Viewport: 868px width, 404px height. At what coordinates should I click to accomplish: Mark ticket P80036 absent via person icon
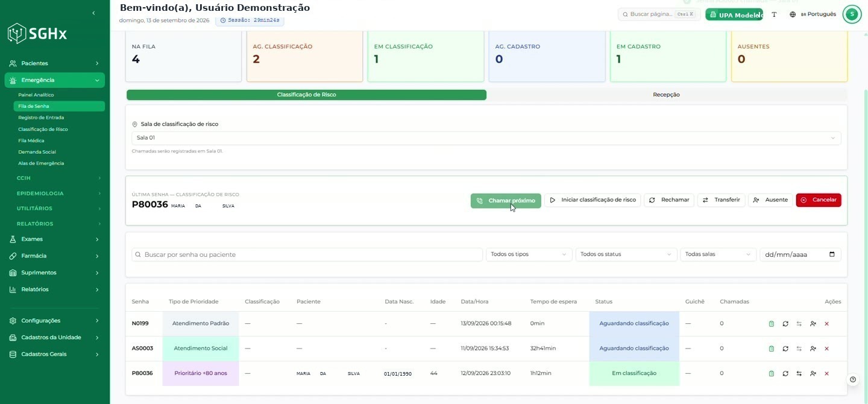[x=813, y=373]
